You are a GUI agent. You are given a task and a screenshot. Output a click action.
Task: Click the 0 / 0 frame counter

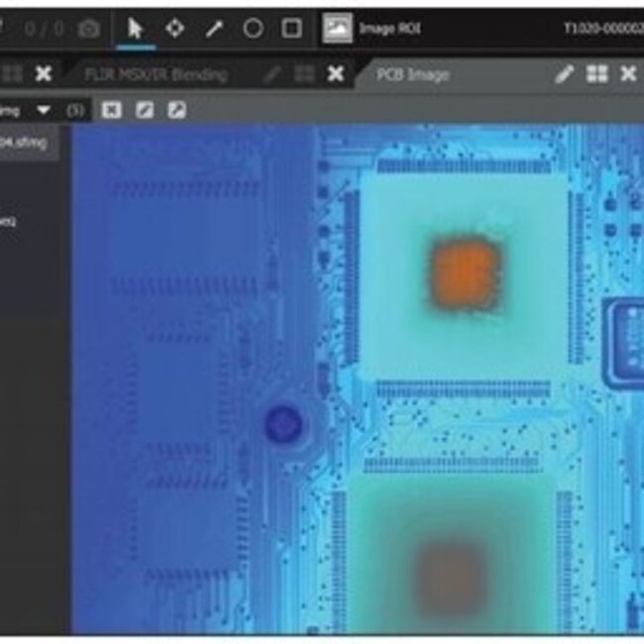44,30
